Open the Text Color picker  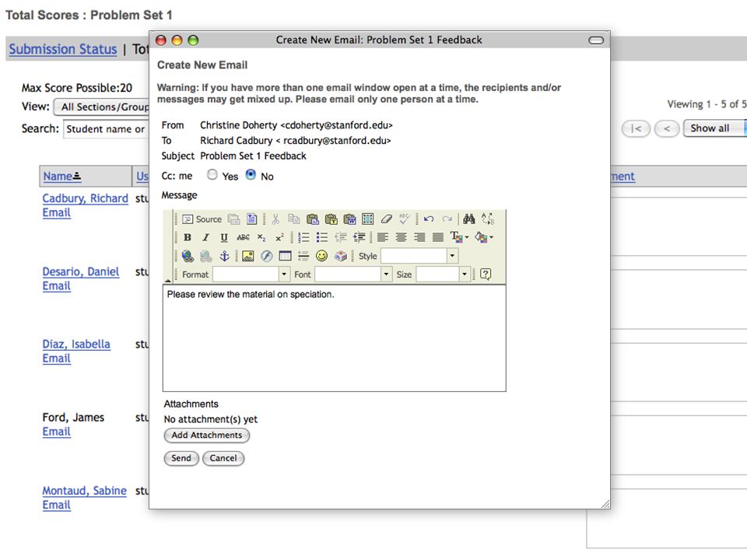coord(459,237)
